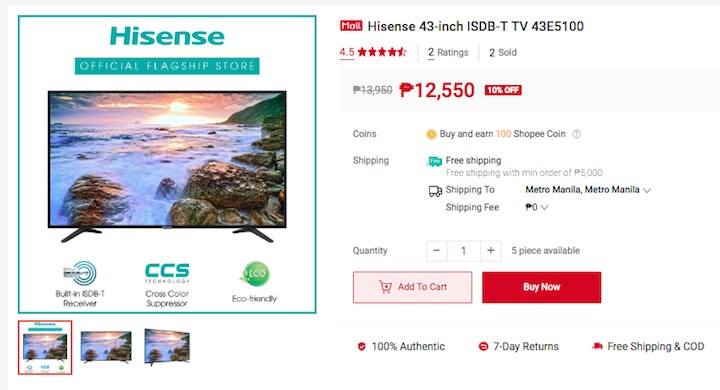720x390 pixels.
Task: Click the red Mall badge
Action: point(351,26)
